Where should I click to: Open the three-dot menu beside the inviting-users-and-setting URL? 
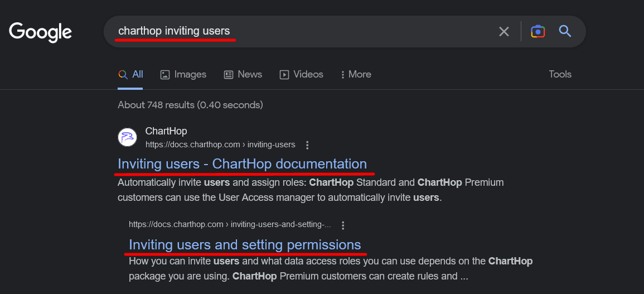pos(343,225)
